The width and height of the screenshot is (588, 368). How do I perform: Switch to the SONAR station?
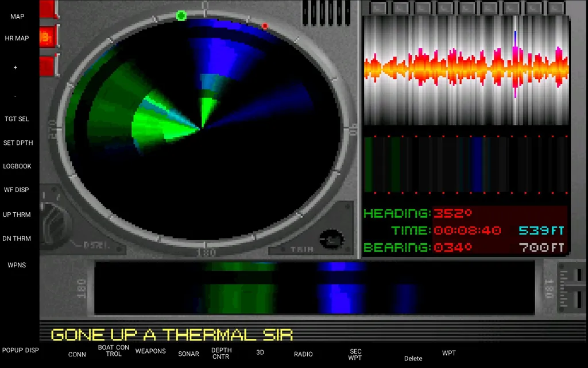188,354
